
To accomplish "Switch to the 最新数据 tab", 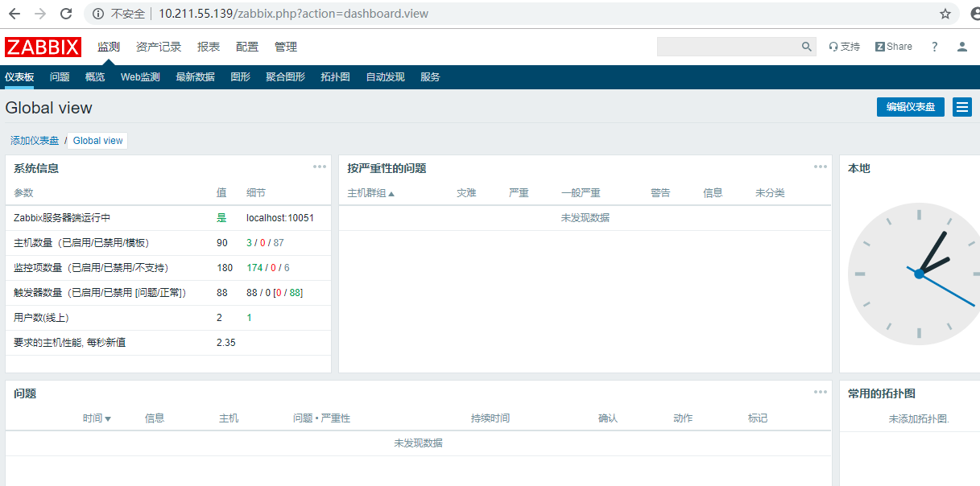I will 195,77.
